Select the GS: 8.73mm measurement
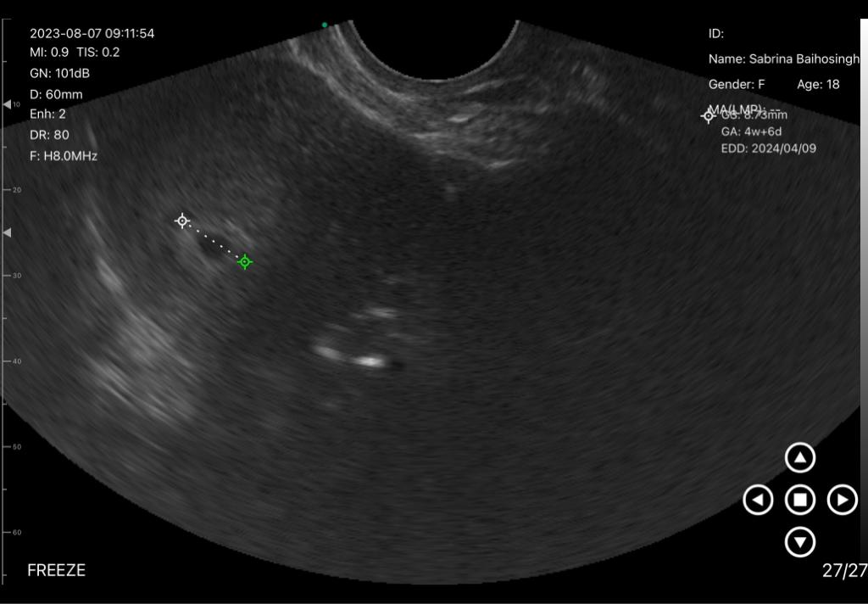Screen dimensions: 868x604 tap(754, 115)
